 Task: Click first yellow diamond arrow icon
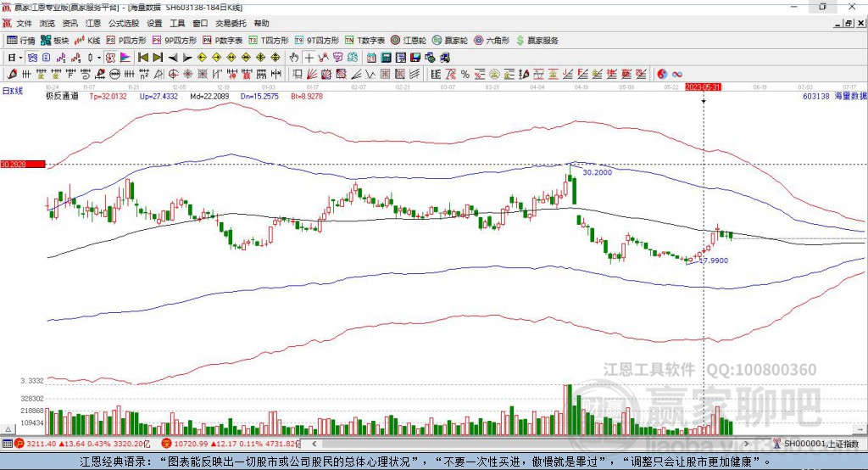(x=202, y=58)
